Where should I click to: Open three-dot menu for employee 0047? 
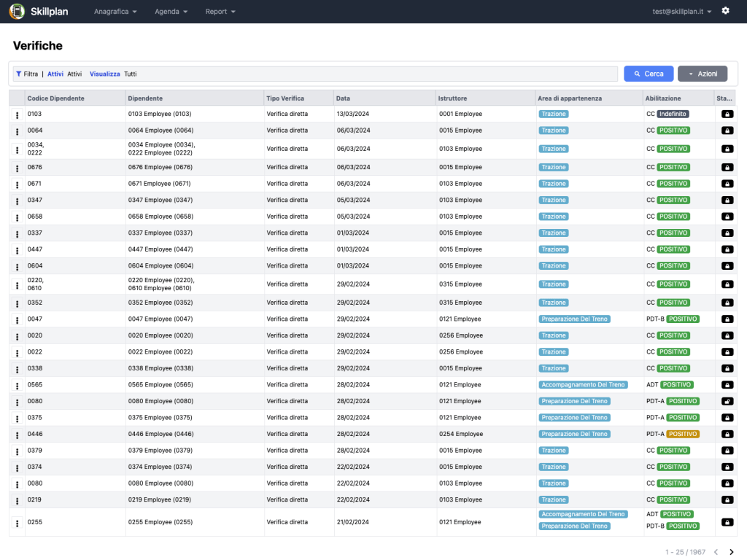pyautogui.click(x=17, y=319)
